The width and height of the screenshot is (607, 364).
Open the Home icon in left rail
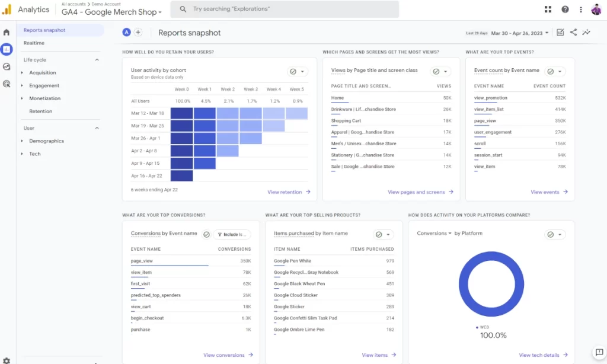[6, 33]
